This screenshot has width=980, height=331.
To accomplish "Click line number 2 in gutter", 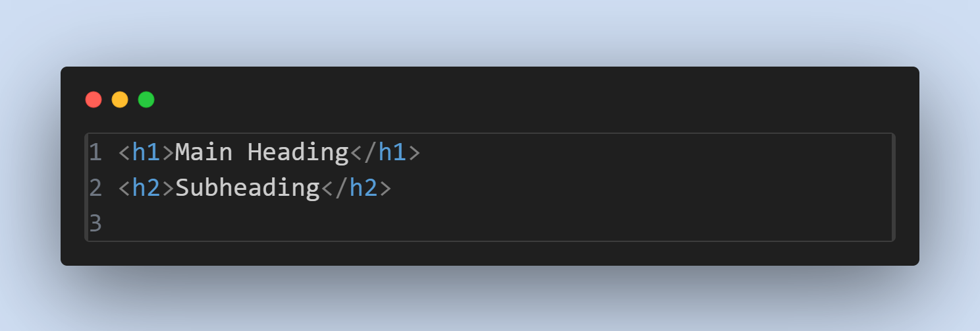I will (x=96, y=189).
